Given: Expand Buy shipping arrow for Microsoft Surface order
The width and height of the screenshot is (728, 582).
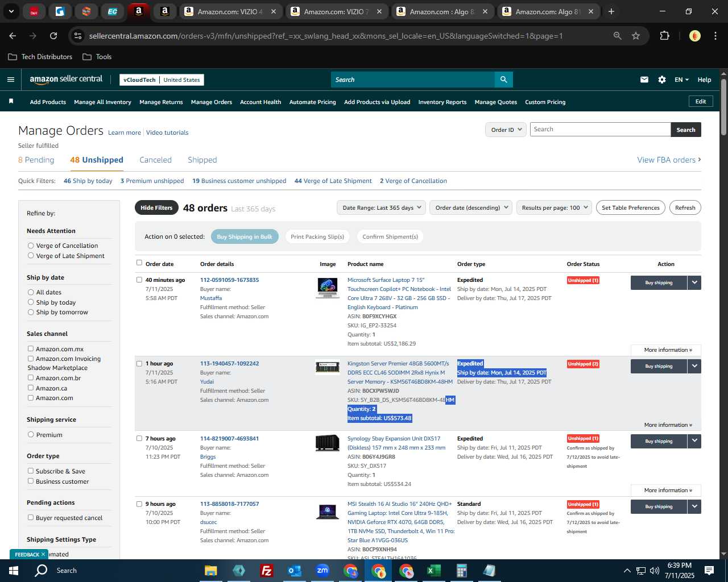Looking at the screenshot, I should [x=694, y=282].
